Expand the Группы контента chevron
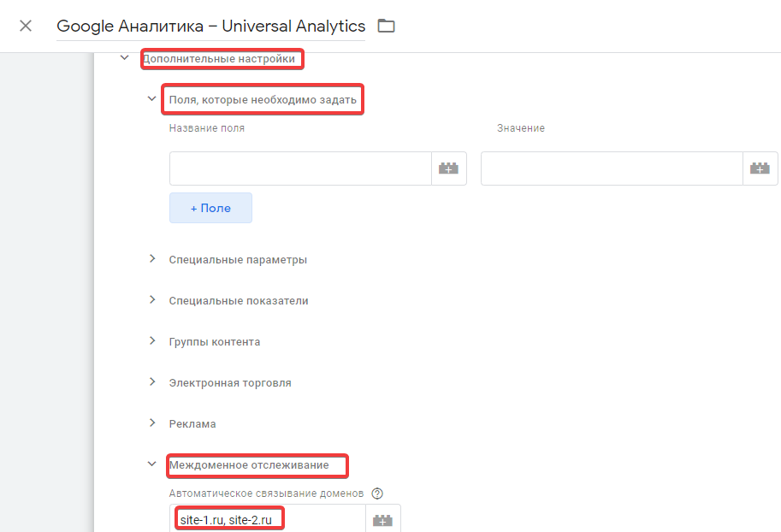Screen dimensions: 781x532 pyautogui.click(x=152, y=340)
